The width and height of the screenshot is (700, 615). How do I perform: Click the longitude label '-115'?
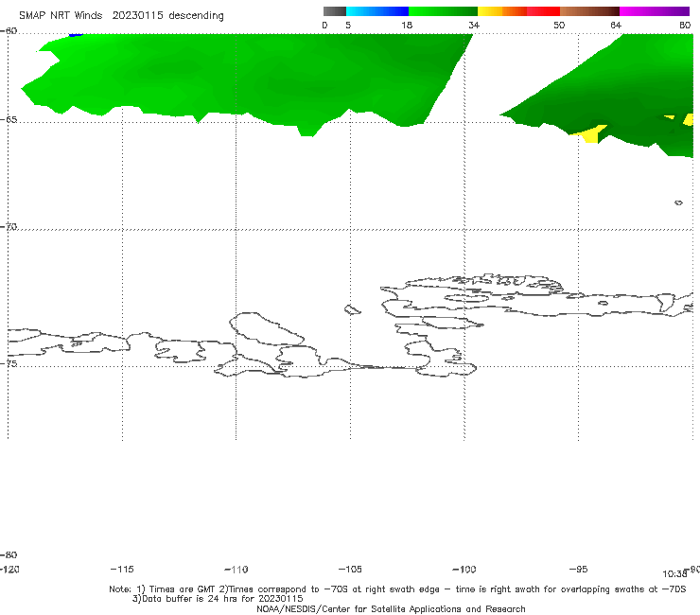[x=122, y=569]
